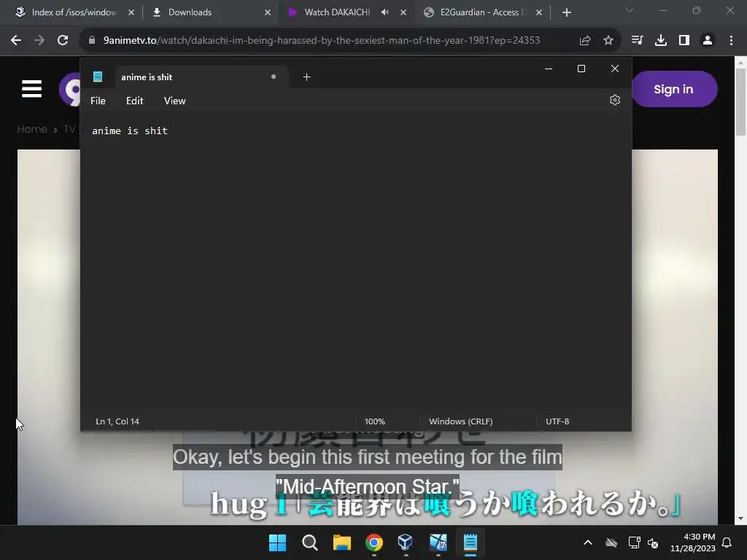Viewport: 747px width, 560px height.
Task: Open the Notepad File menu
Action: click(x=98, y=101)
